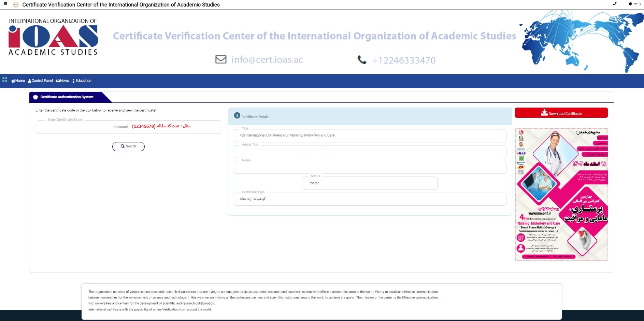Open the verify link at top right
Screen dimensions: 644x321
[x=635, y=4]
